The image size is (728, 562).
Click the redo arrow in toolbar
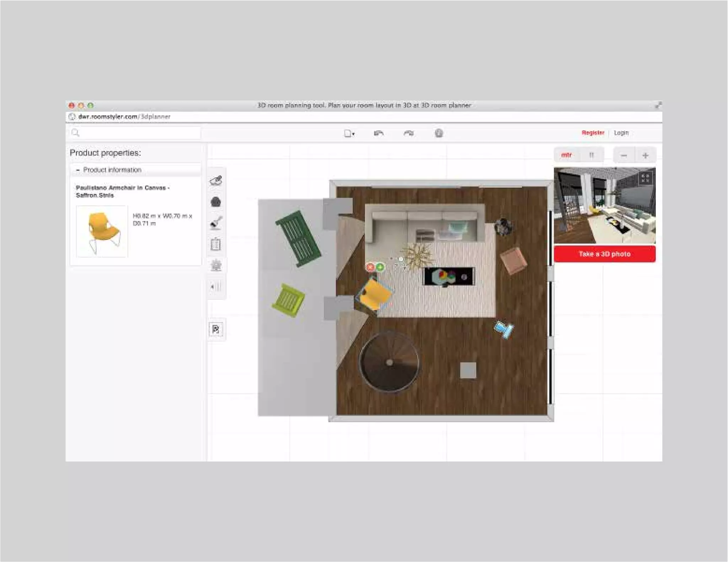[408, 133]
